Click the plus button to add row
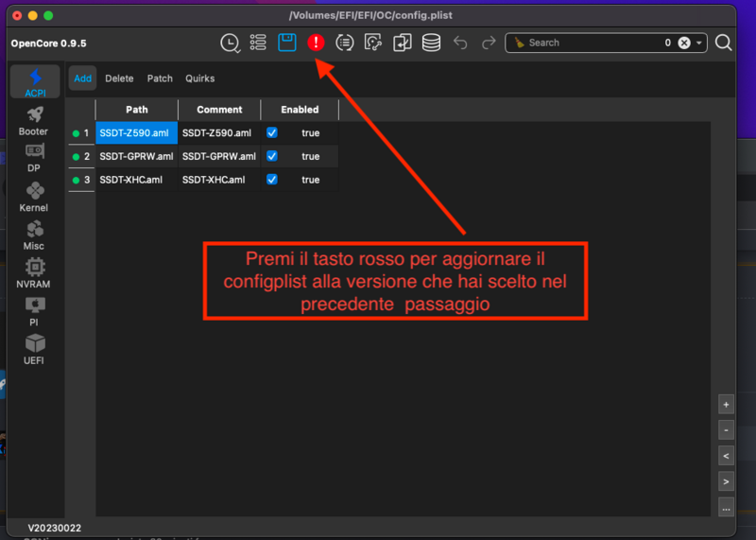756x540 pixels. (726, 404)
